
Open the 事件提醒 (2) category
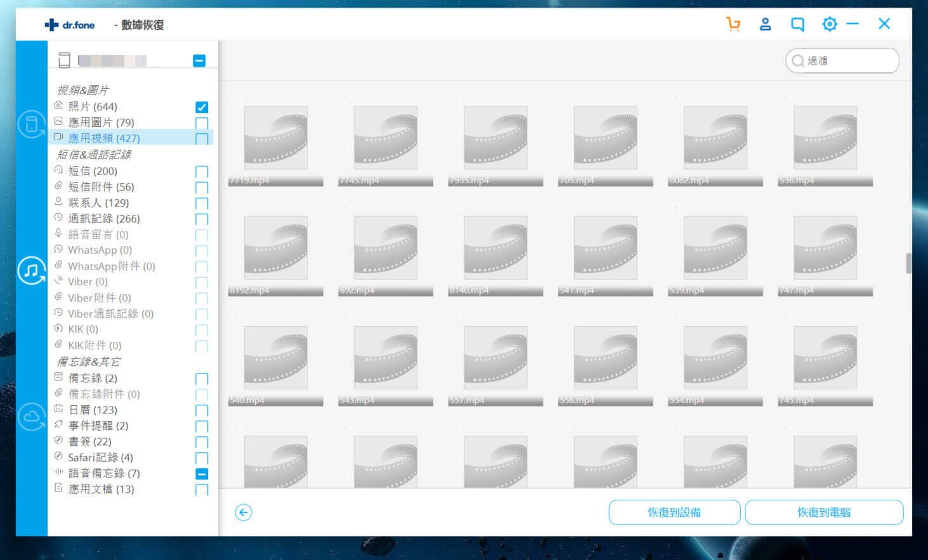tap(98, 426)
